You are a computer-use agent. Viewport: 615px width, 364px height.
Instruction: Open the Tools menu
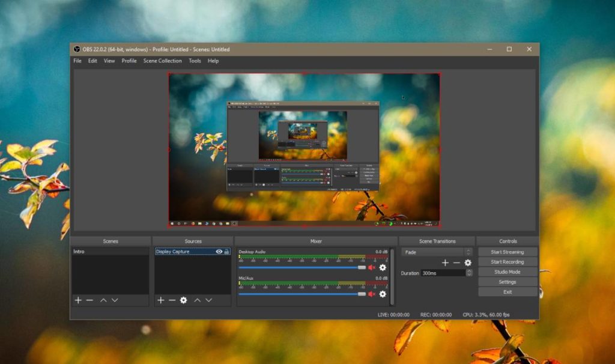[195, 61]
